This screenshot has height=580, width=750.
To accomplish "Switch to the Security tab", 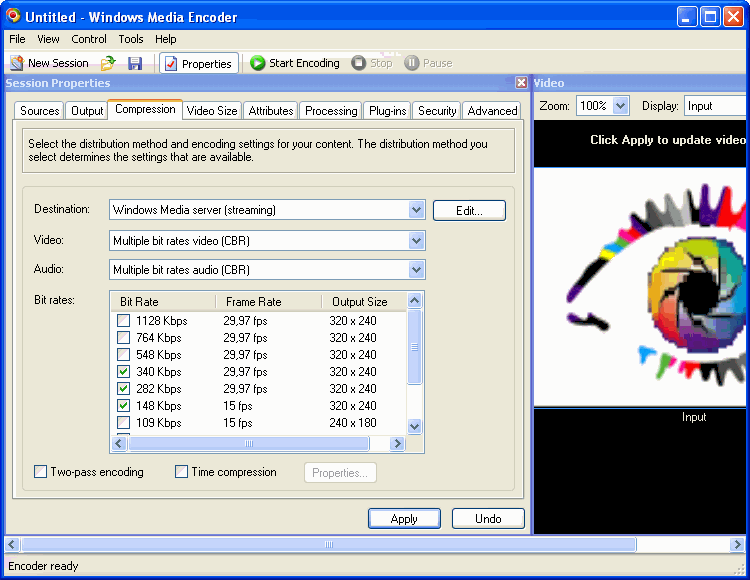I will point(437,111).
